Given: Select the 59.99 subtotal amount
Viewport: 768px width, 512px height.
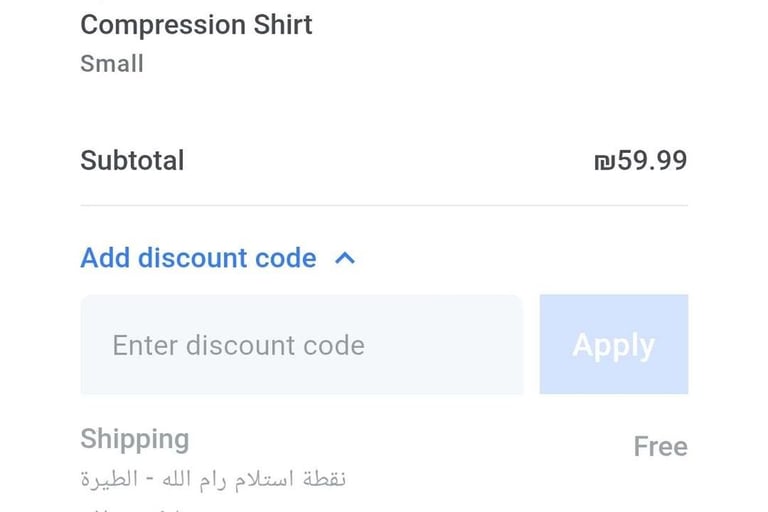Looking at the screenshot, I should pyautogui.click(x=652, y=161).
